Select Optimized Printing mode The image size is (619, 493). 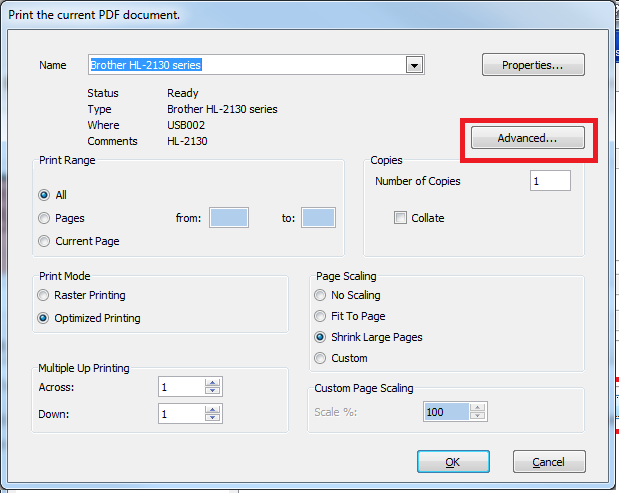click(43, 318)
